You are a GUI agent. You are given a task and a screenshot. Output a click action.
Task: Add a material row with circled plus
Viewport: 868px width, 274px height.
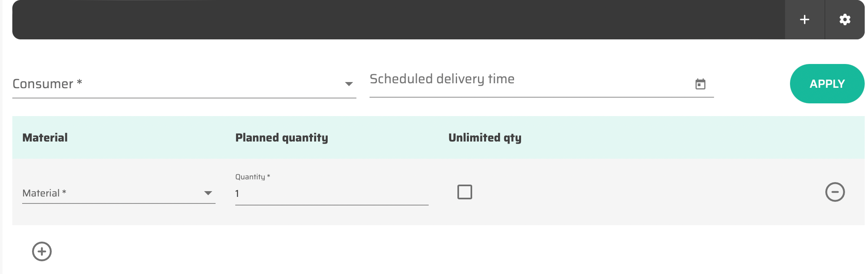click(42, 251)
